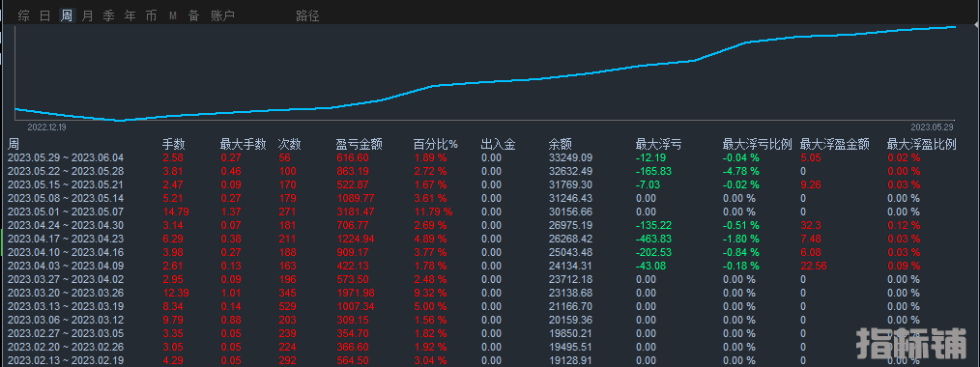Image resolution: width=980 pixels, height=367 pixels.
Task: Click the 周 column header
Action: [14, 144]
